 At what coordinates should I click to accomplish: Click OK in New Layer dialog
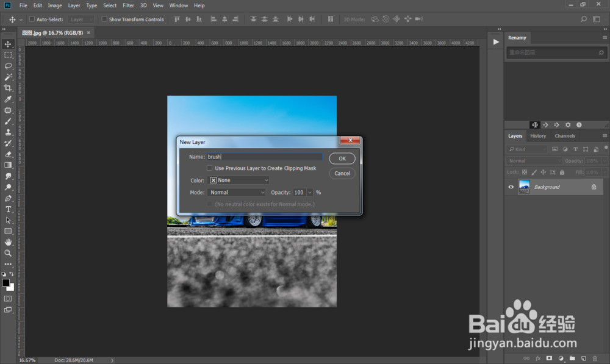click(x=342, y=159)
